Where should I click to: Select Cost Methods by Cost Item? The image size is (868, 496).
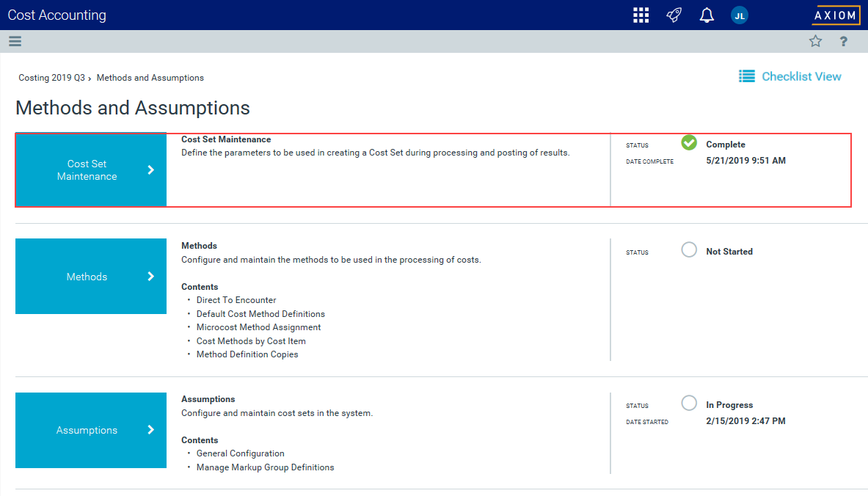click(x=251, y=341)
